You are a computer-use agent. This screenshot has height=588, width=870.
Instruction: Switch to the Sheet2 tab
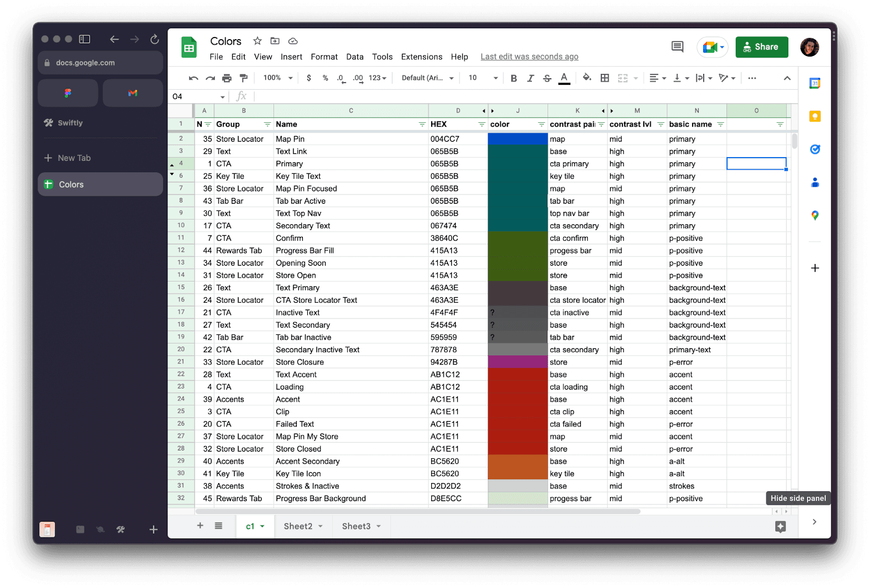click(303, 526)
